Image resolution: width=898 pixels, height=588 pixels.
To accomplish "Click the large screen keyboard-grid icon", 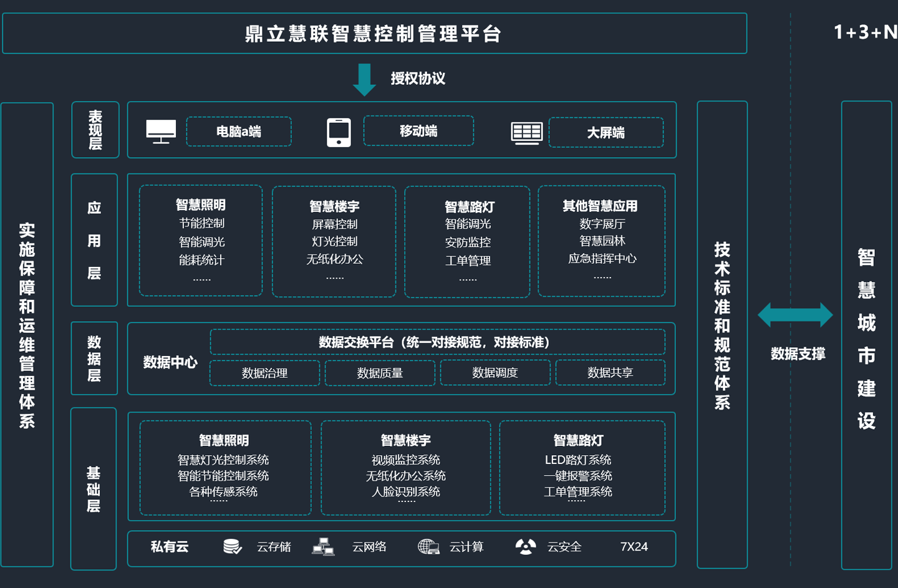I will tap(527, 133).
